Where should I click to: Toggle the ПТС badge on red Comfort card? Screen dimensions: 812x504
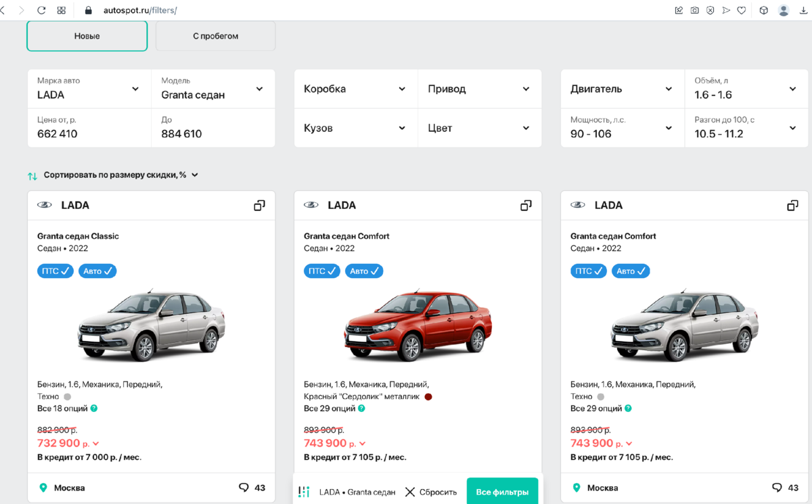(322, 271)
